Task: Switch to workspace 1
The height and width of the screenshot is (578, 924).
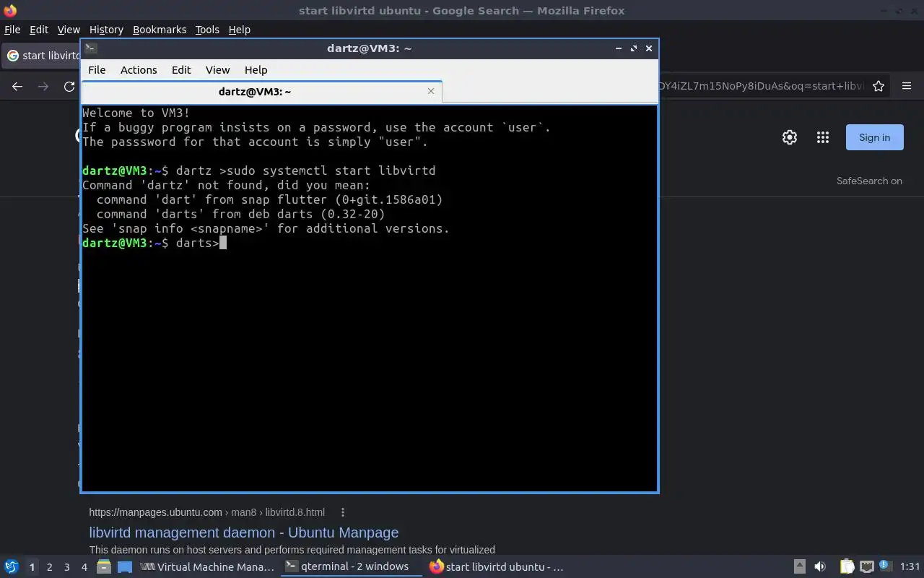Action: point(32,567)
